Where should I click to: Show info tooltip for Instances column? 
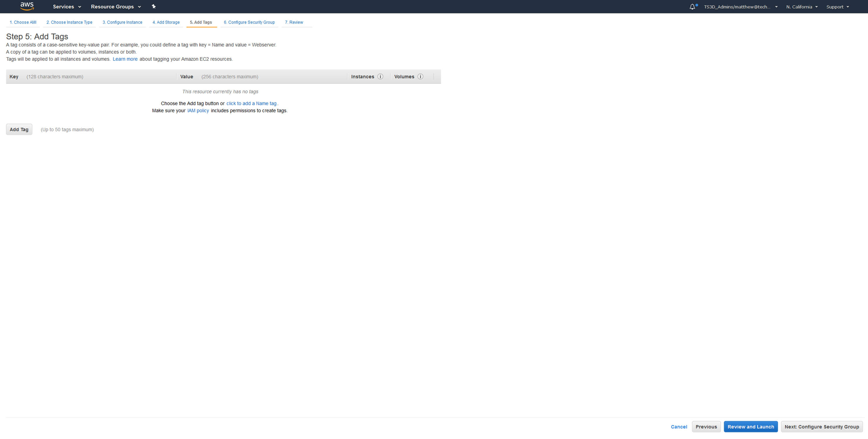[x=381, y=76]
